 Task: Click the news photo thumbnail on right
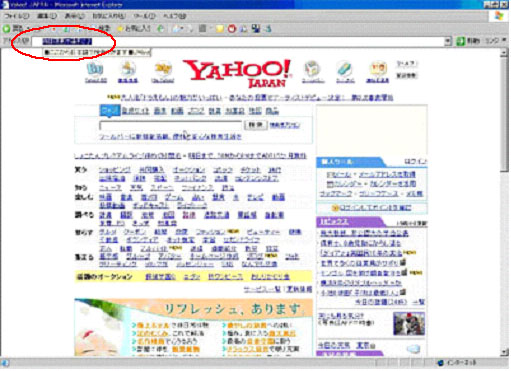tap(409, 323)
